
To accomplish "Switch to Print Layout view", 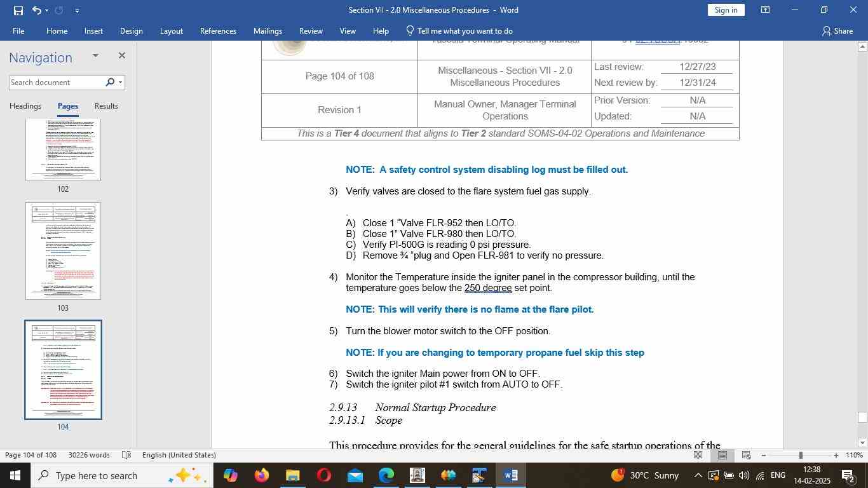I will coord(722,455).
